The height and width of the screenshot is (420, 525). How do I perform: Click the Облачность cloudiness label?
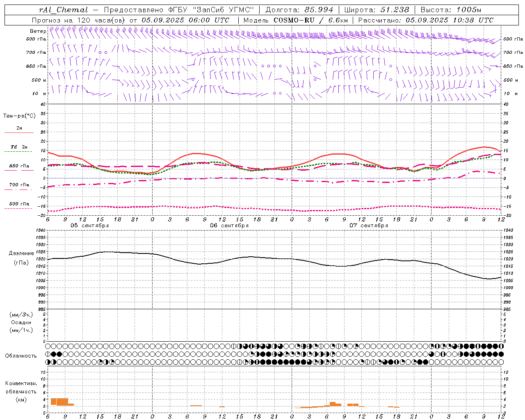21,356
